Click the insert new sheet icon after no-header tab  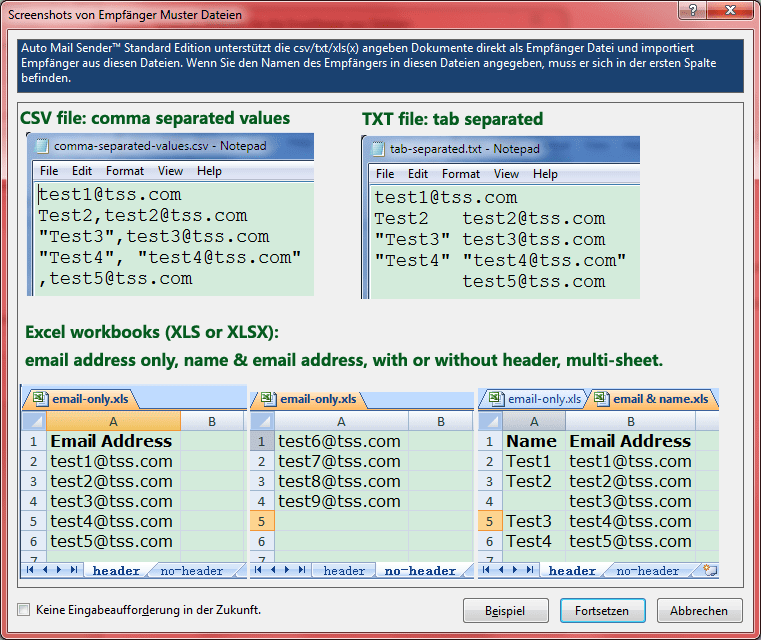point(710,570)
